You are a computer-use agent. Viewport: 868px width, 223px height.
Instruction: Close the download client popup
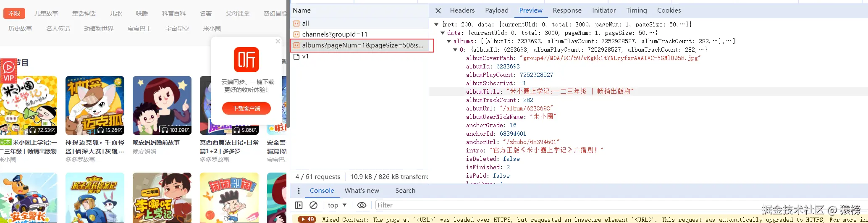278,41
